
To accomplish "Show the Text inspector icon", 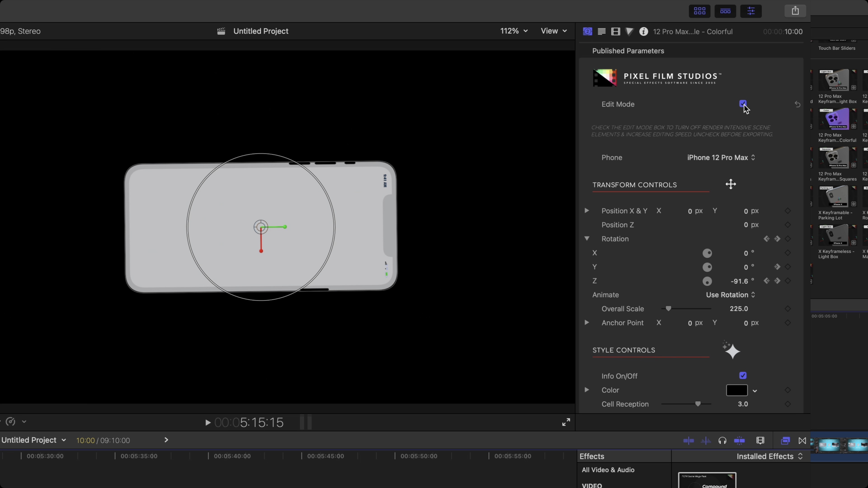I will [x=601, y=32].
